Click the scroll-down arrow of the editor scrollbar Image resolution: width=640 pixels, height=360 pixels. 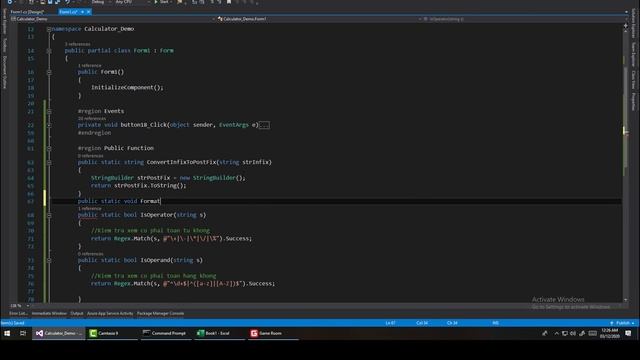pyautogui.click(x=625, y=300)
